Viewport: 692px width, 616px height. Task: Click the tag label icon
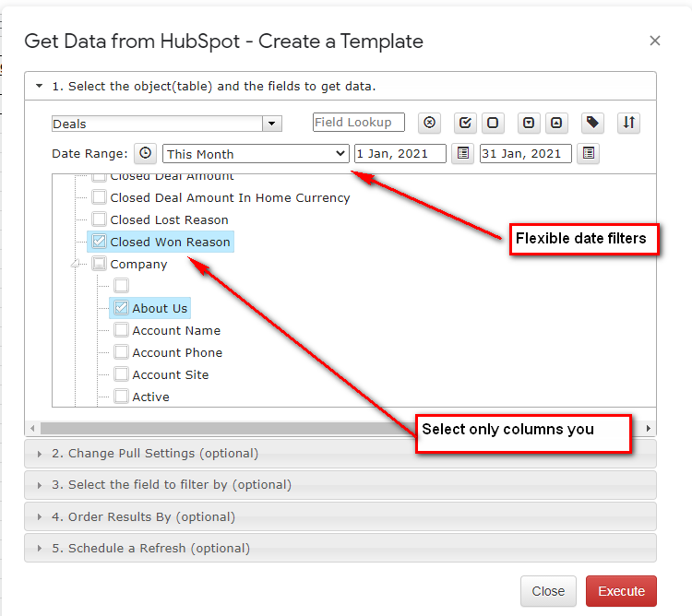tap(592, 123)
